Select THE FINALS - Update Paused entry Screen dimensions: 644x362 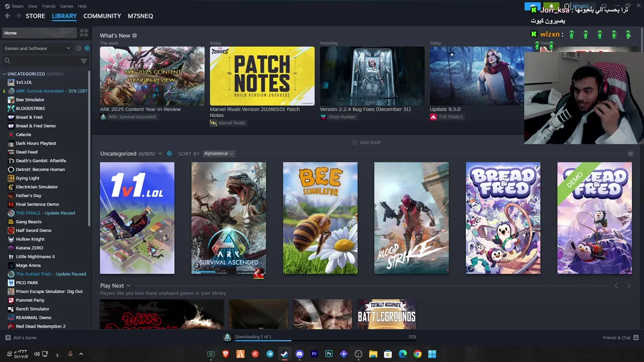coord(45,213)
